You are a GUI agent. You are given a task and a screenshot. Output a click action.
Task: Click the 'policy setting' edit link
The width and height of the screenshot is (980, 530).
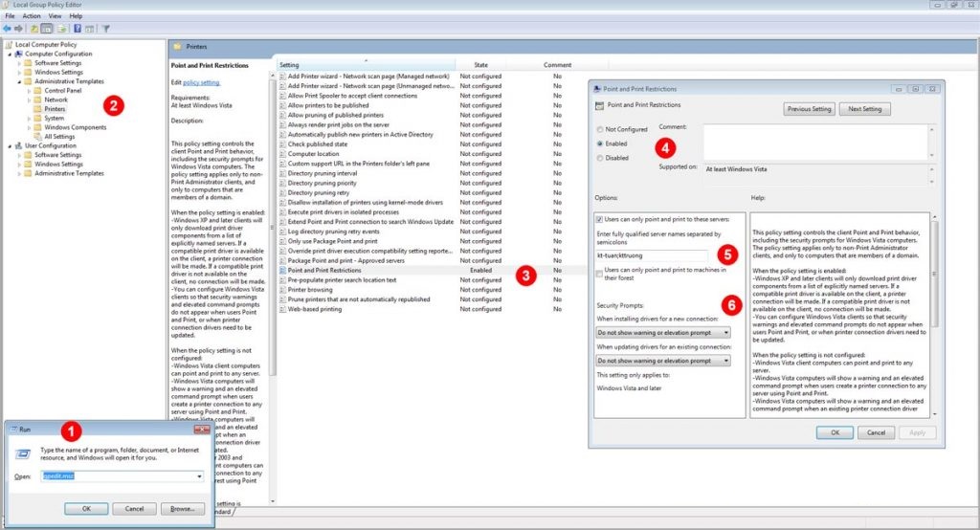[201, 82]
